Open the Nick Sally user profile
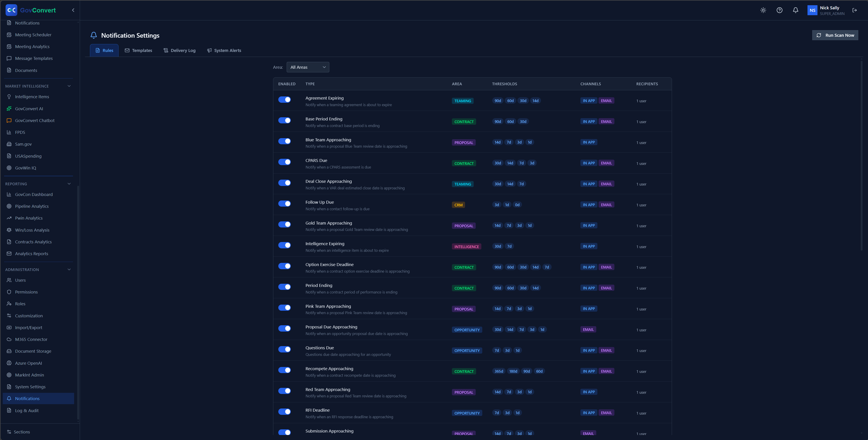The width and height of the screenshot is (868, 440). click(x=827, y=10)
